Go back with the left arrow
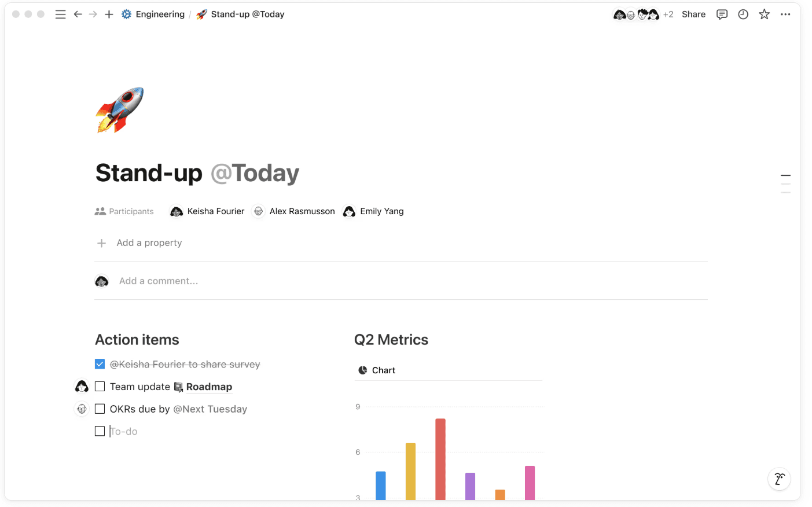 pos(78,14)
